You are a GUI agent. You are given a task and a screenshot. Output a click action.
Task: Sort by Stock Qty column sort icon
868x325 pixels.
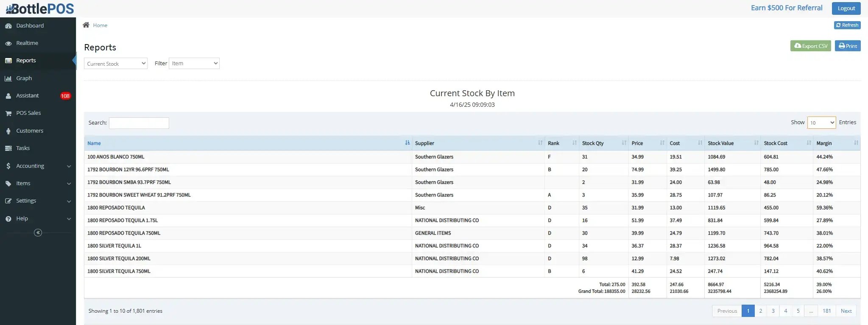click(624, 143)
